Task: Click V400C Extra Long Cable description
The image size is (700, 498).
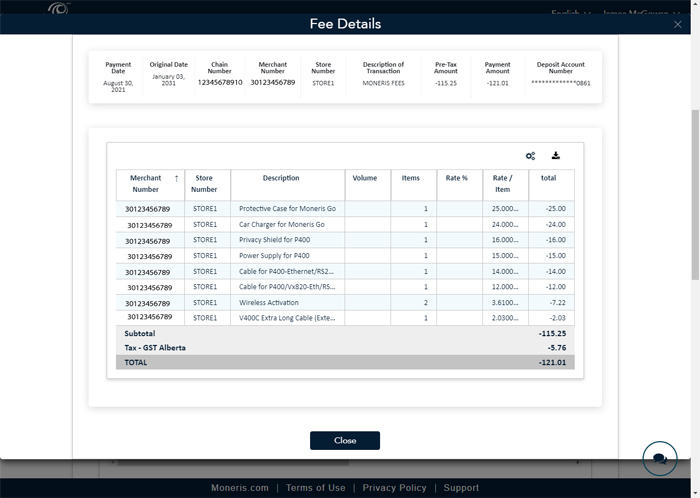Action: click(x=287, y=318)
